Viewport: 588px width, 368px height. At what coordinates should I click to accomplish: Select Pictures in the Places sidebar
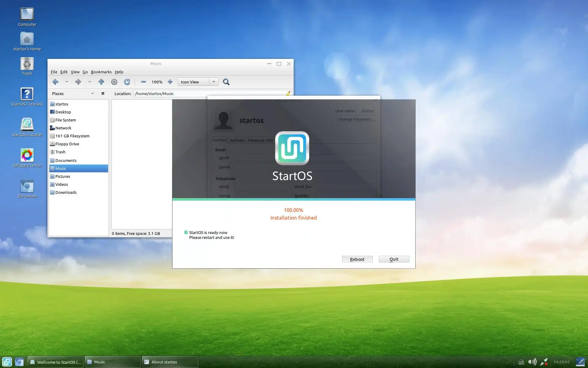tap(63, 176)
